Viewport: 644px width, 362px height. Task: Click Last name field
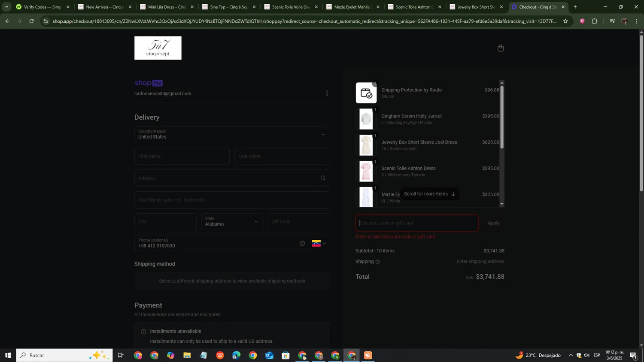[283, 157]
